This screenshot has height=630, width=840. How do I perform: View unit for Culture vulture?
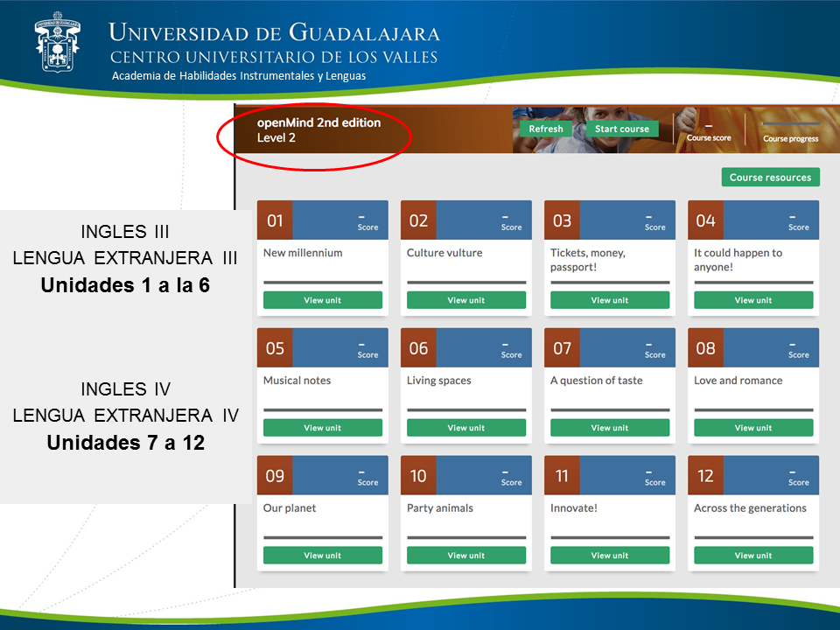click(x=466, y=300)
